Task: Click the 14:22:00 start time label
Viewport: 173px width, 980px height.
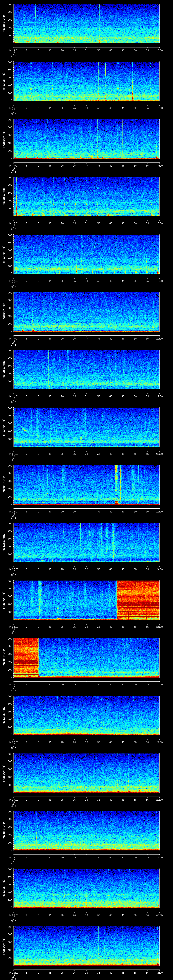Action: click(13, 511)
